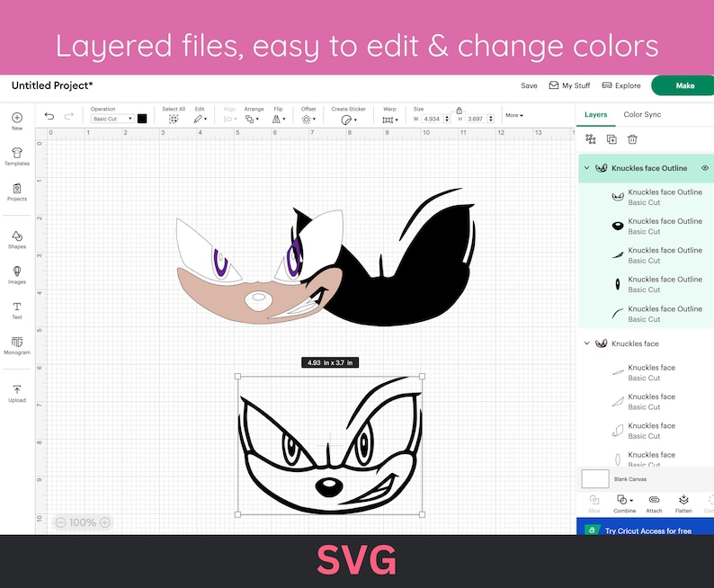
Task: Click the 100% zoom level
Action: (83, 522)
